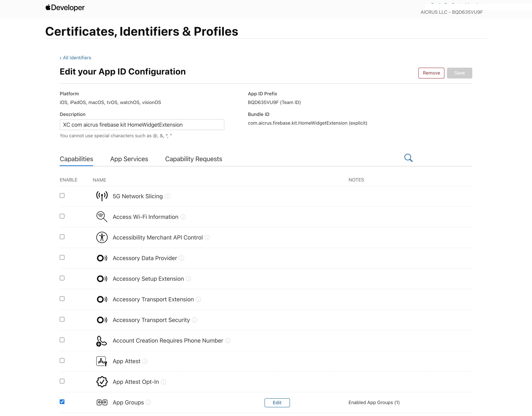This screenshot has height=416, width=532.
Task: Click the 'Certificates, Identifiers & Profiles' heading
Action: click(142, 31)
